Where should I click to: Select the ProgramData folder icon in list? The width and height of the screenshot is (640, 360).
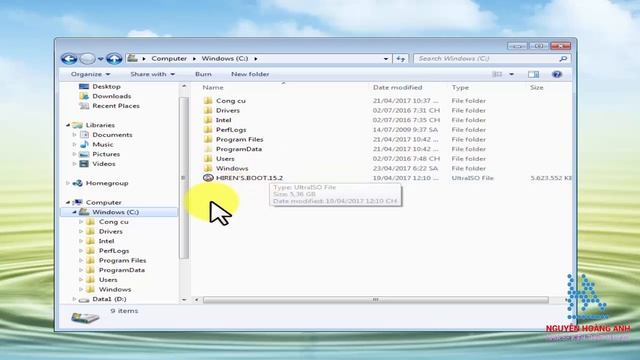click(x=208, y=149)
